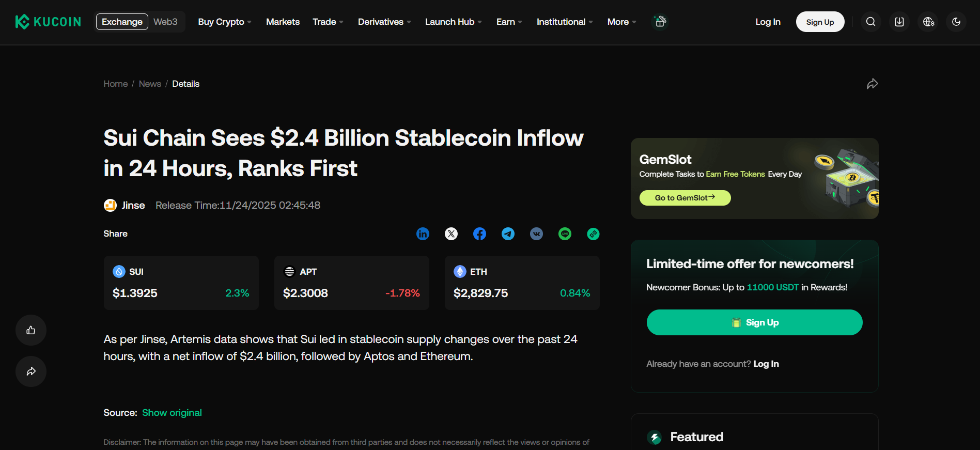This screenshot has height=450, width=980.
Task: Select Markets in the navigation bar
Action: [x=283, y=22]
